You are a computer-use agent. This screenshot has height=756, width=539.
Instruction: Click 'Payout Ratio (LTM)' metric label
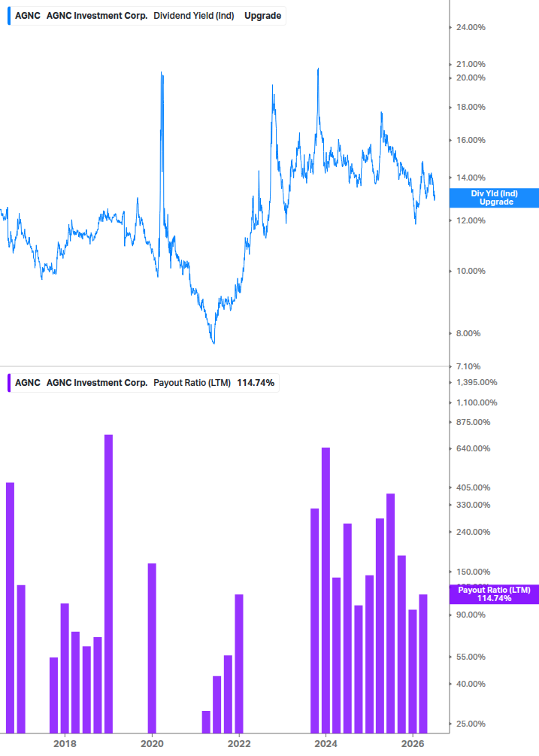click(x=192, y=383)
